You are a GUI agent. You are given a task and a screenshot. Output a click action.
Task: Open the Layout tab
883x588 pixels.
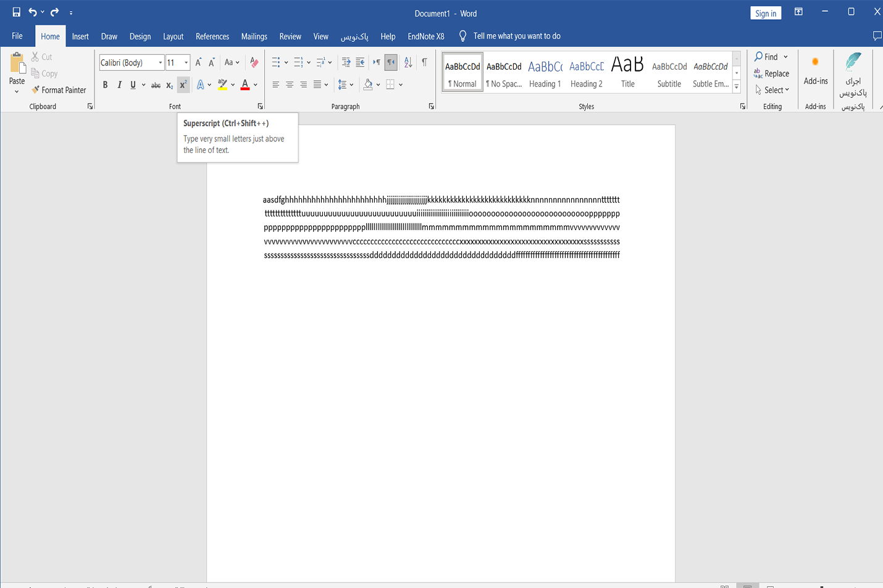click(x=173, y=36)
